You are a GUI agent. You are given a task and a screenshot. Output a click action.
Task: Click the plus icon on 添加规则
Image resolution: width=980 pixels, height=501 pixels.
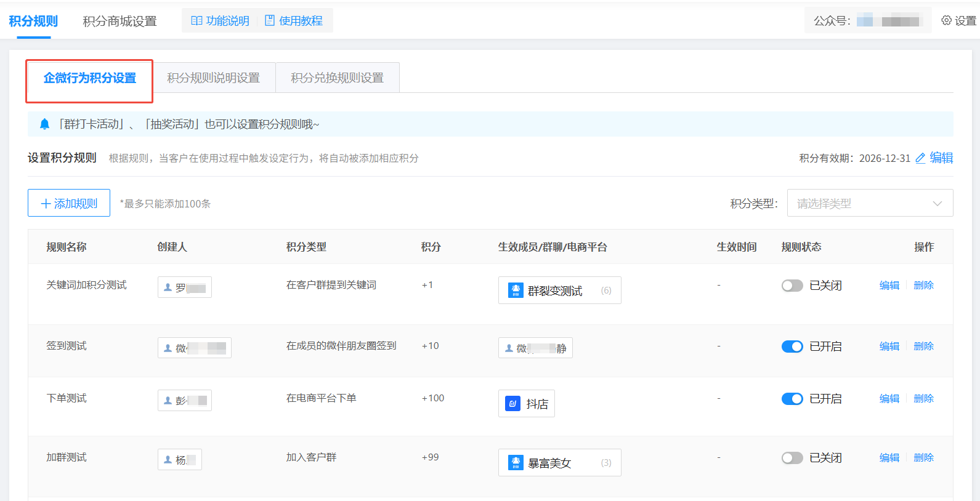point(46,204)
